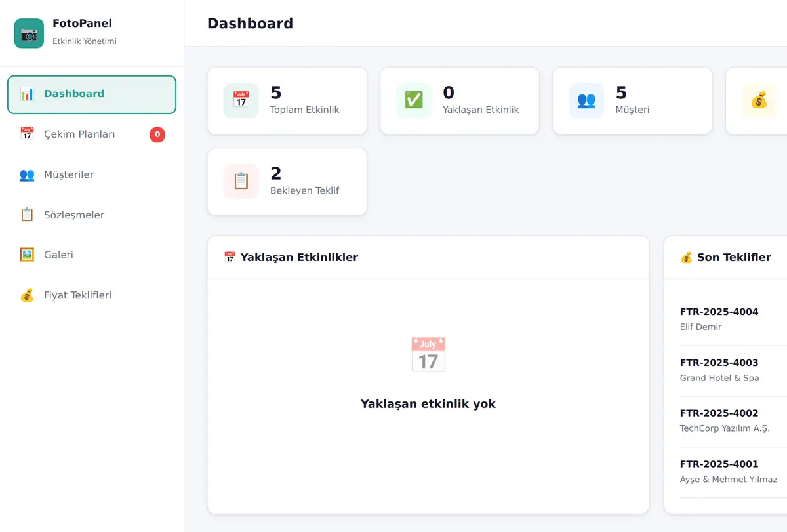Select Fiyat Teklifleri from the sidebar
The width and height of the screenshot is (787, 532).
(x=92, y=295)
